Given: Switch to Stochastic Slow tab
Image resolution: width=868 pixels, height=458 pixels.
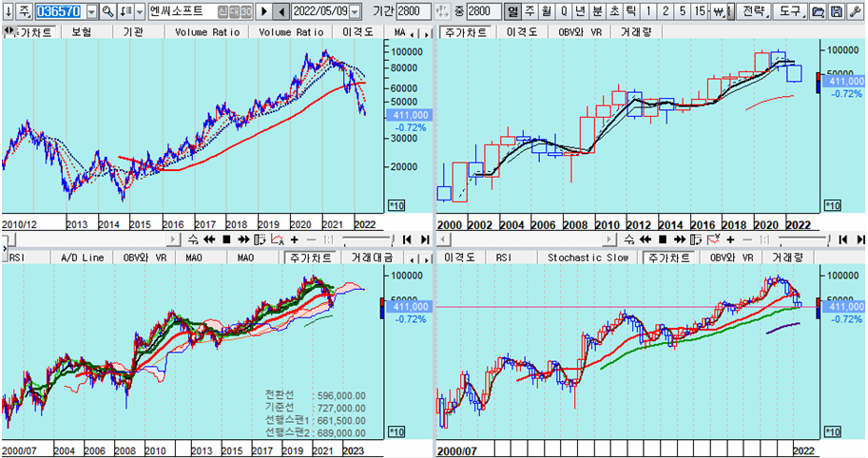Looking at the screenshot, I should 588,258.
